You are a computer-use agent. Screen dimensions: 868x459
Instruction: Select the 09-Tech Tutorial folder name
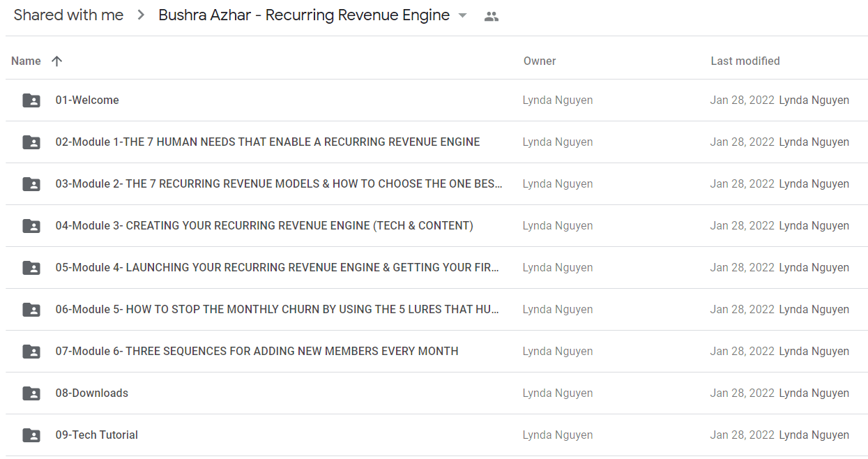point(97,435)
